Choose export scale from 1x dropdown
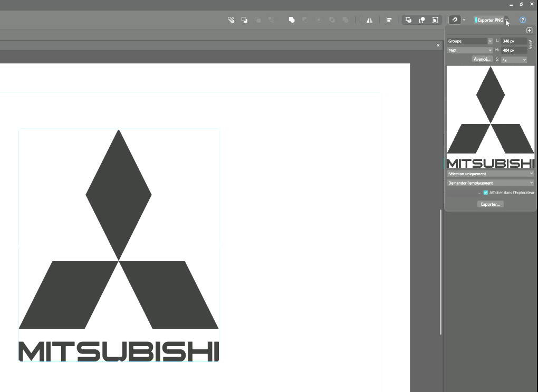This screenshot has width=538, height=392. tap(514, 60)
